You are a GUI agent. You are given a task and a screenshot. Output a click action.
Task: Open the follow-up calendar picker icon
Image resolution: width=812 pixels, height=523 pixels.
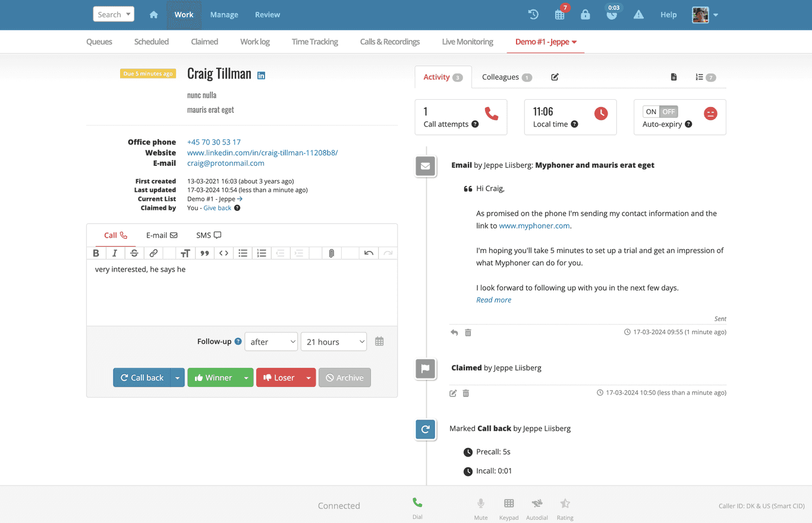379,342
